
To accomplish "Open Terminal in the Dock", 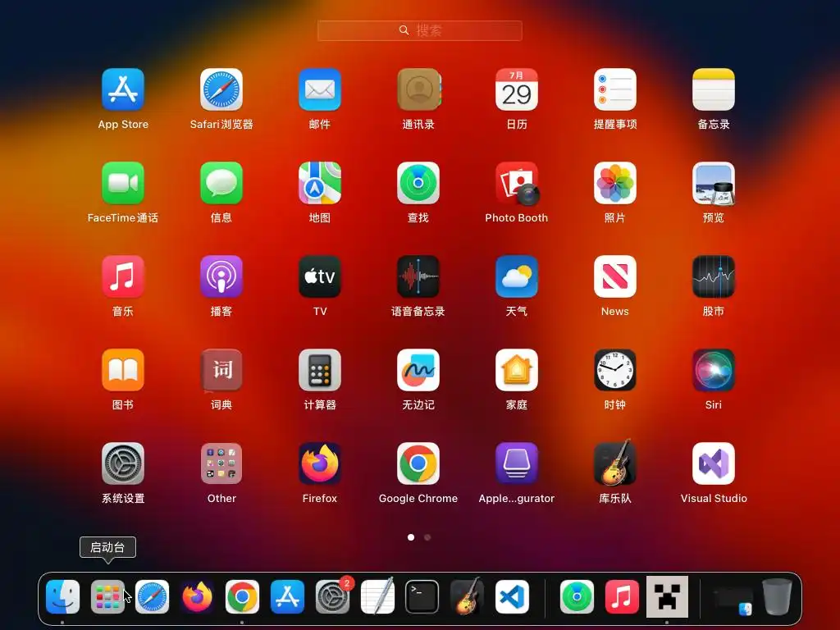I will click(x=422, y=597).
